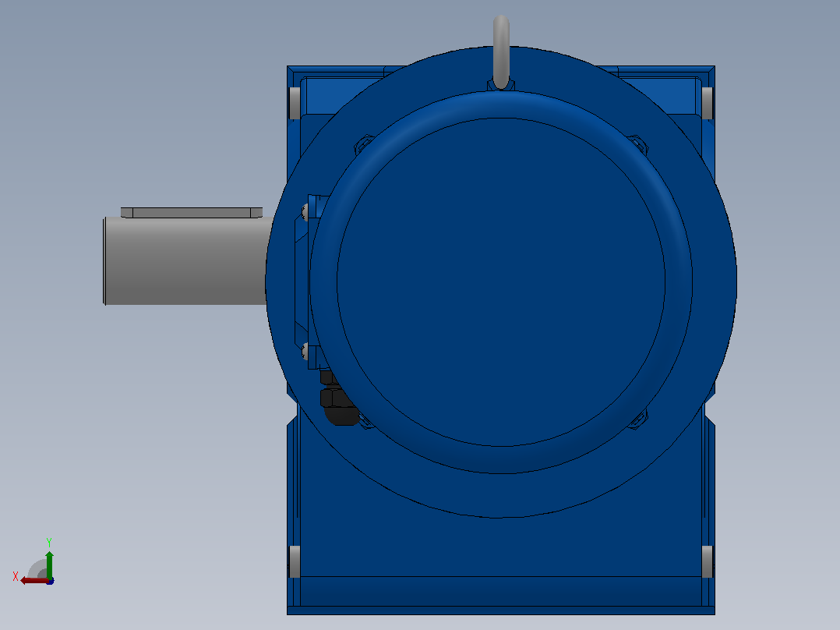The image size is (840, 630).
Task: Select the gray lifting eye ring above the motor
Action: point(501,52)
